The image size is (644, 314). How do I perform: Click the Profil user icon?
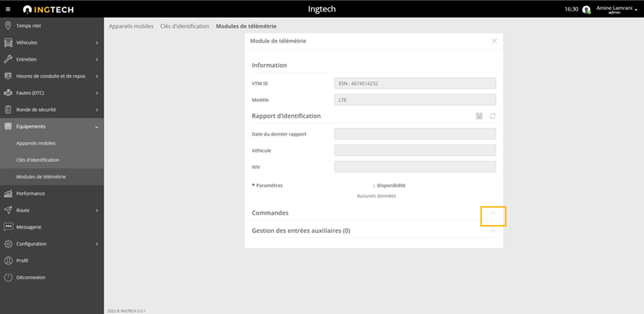[x=8, y=261]
